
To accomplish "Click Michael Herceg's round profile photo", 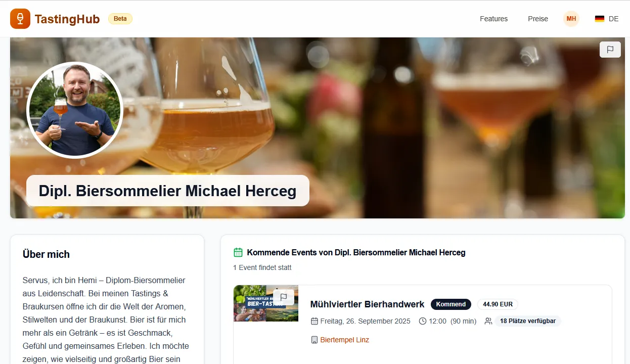I will tap(75, 110).
